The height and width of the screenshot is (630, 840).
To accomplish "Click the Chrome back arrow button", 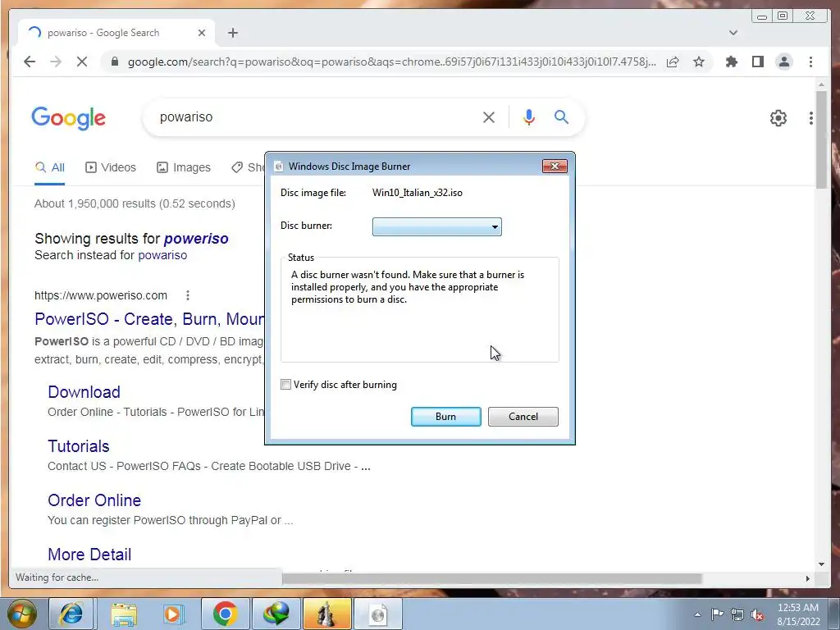I will tap(30, 62).
